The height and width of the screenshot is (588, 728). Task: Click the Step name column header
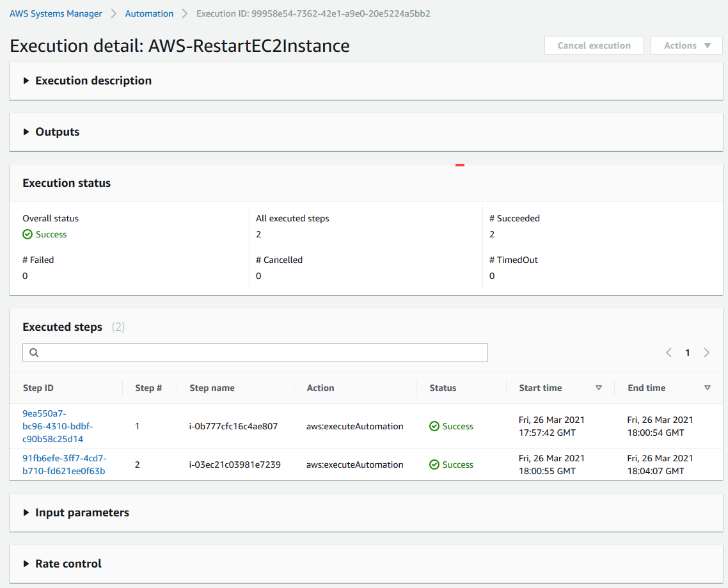(x=212, y=388)
